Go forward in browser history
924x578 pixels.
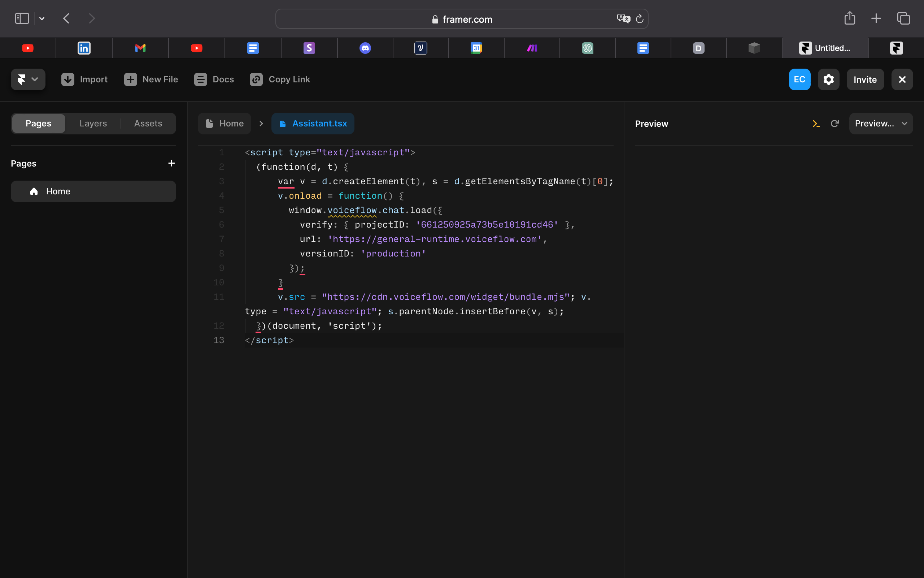point(92,18)
